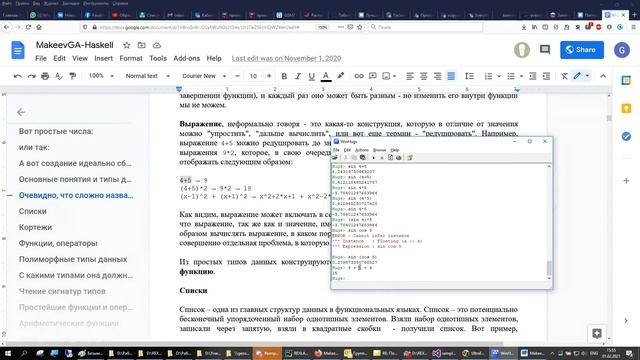640x360 pixels.
Task: Toggle italic formatting
Action: click(298, 76)
